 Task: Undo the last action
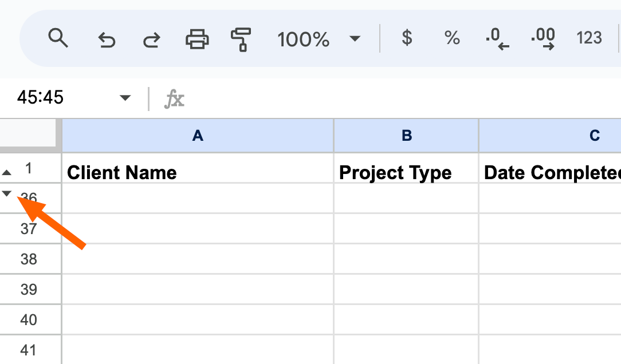[107, 39]
